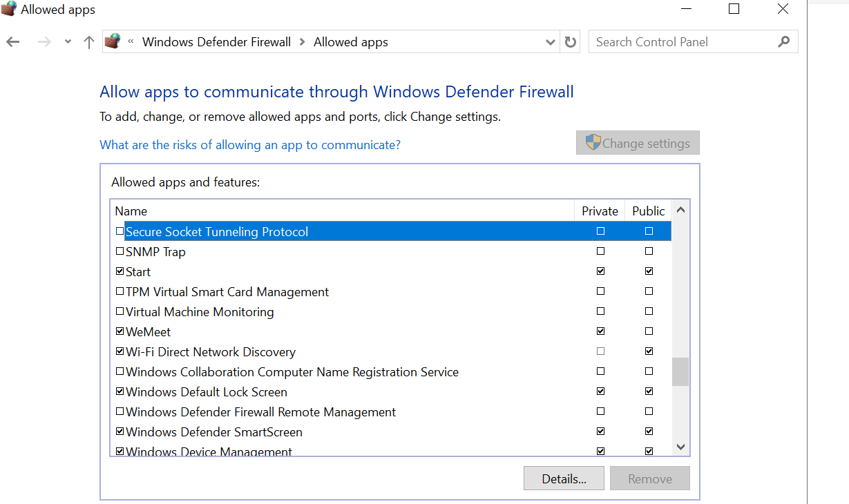
Task: Click the back navigation arrow
Action: pyautogui.click(x=13, y=42)
